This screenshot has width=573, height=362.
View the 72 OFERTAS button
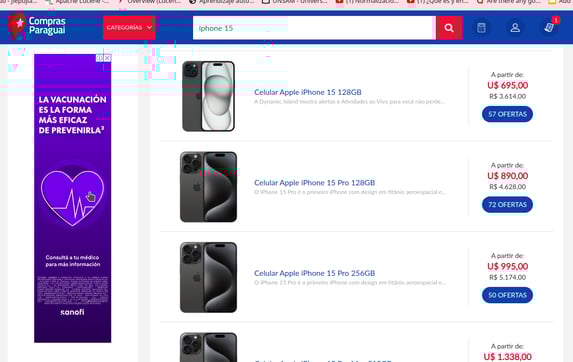pos(507,205)
